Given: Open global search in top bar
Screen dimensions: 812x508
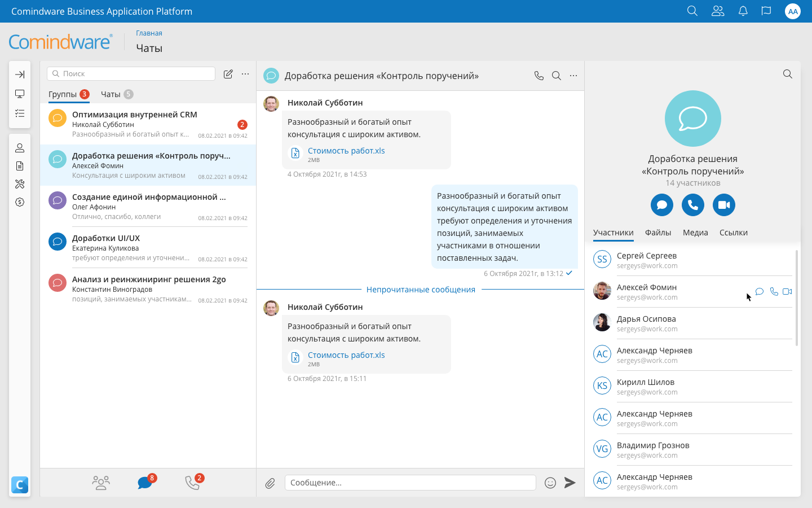Looking at the screenshot, I should tap(692, 11).
